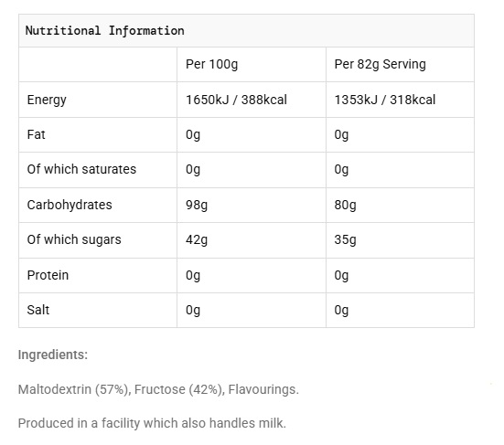Click the Ingredients heading
This screenshot has width=504, height=445.
click(x=53, y=355)
